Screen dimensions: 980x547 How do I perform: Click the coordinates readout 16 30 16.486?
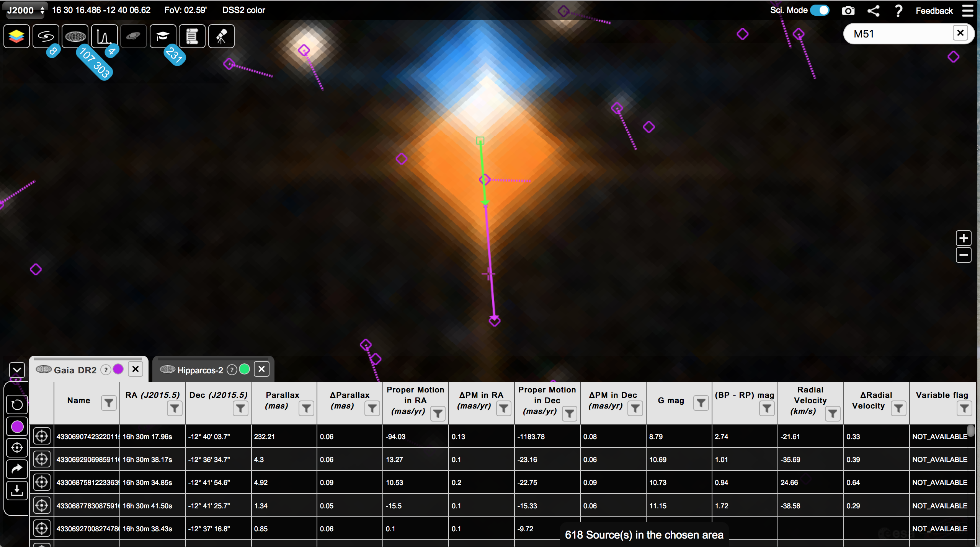[101, 10]
